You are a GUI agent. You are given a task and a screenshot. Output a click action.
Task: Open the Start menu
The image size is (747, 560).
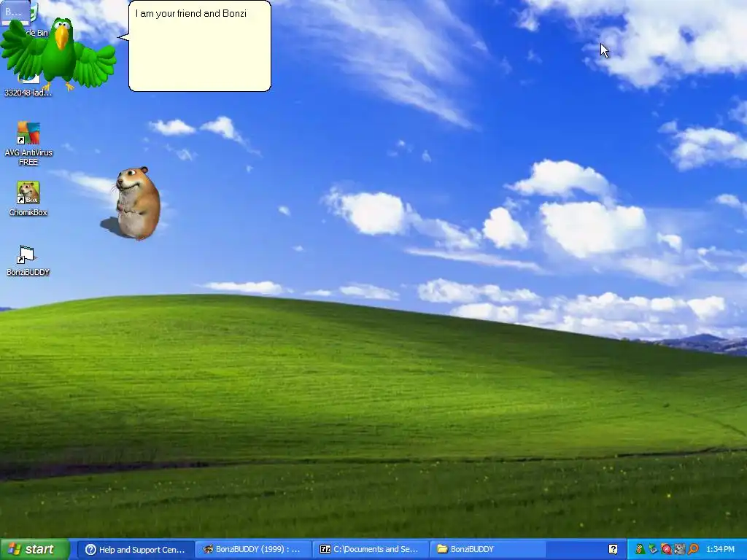tap(35, 549)
